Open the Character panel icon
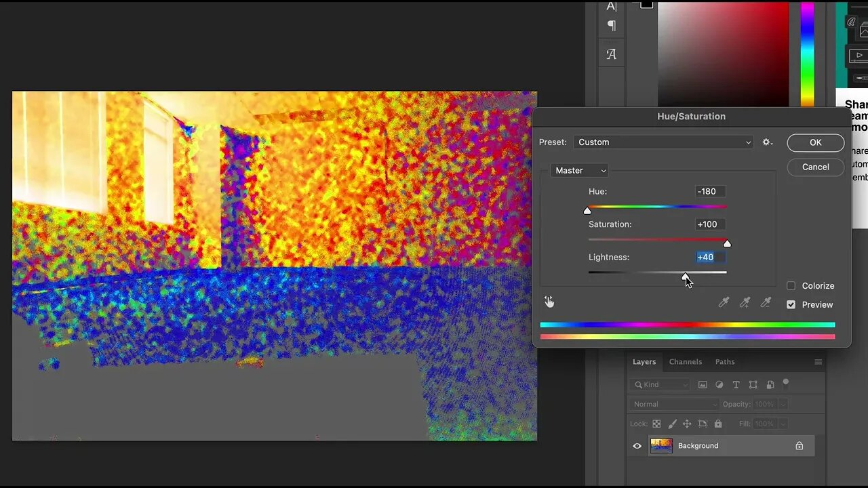868x488 pixels. point(612,6)
